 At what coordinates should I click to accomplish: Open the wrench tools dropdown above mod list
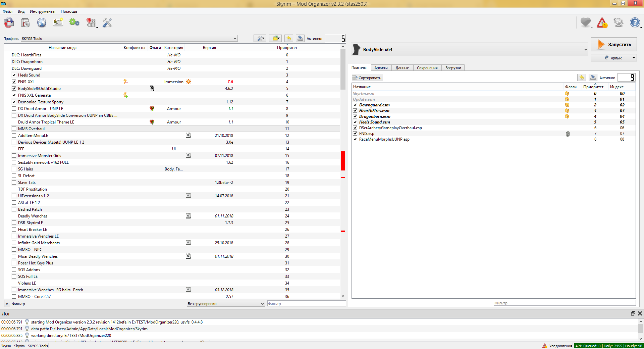[x=260, y=38]
